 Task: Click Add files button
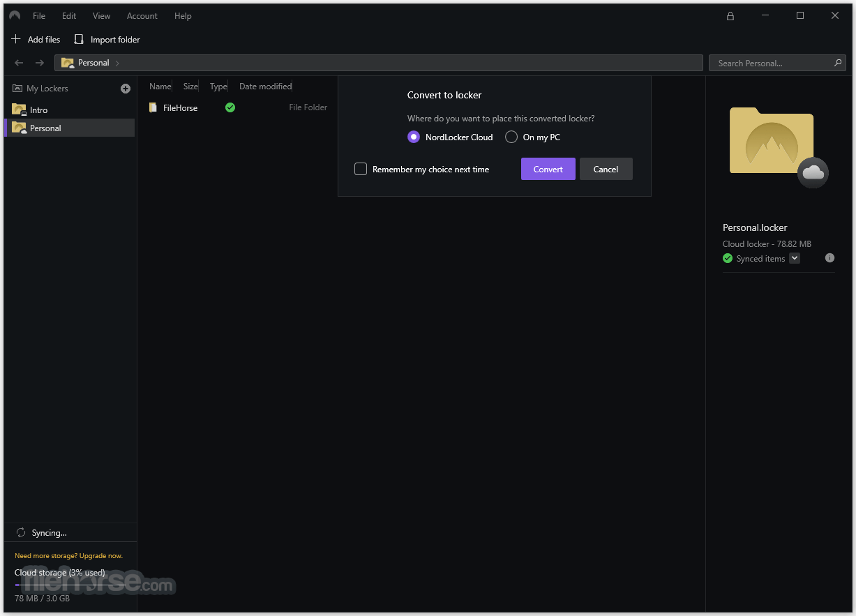36,40
